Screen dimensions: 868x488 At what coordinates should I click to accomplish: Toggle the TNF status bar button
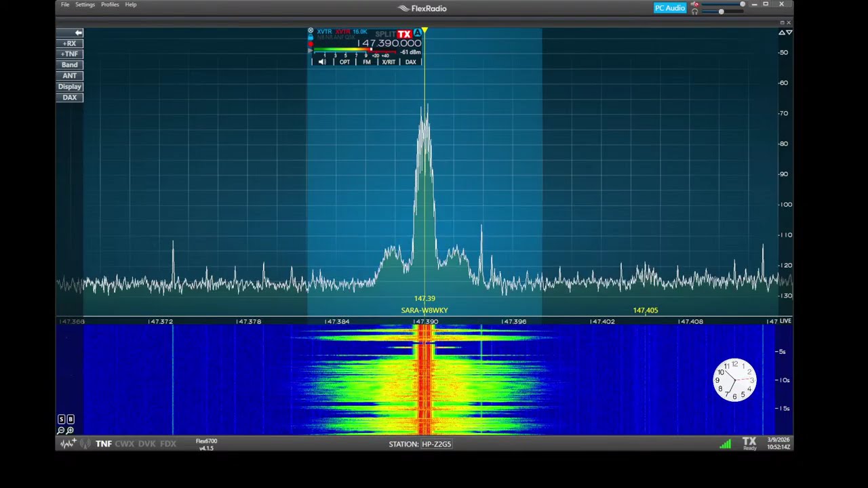click(104, 444)
